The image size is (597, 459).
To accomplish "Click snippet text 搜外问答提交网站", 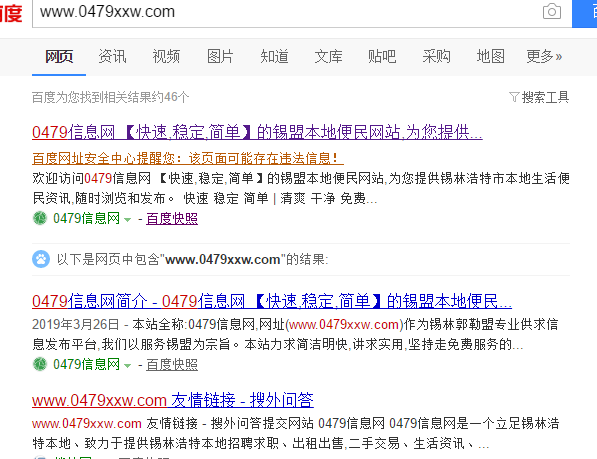I will (x=262, y=423).
